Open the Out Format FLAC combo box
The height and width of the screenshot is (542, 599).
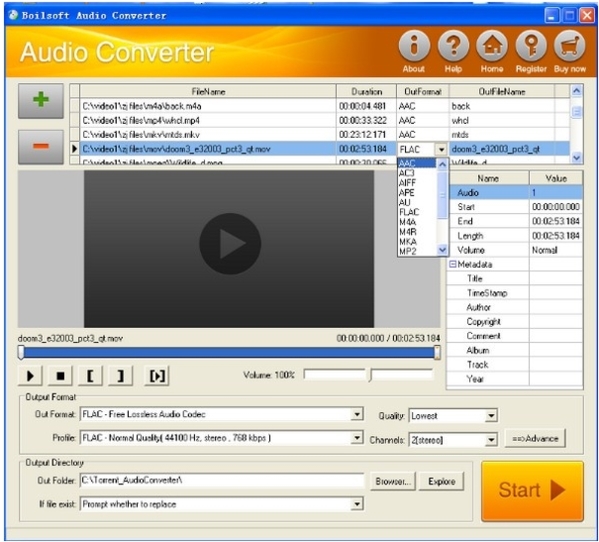(x=222, y=414)
